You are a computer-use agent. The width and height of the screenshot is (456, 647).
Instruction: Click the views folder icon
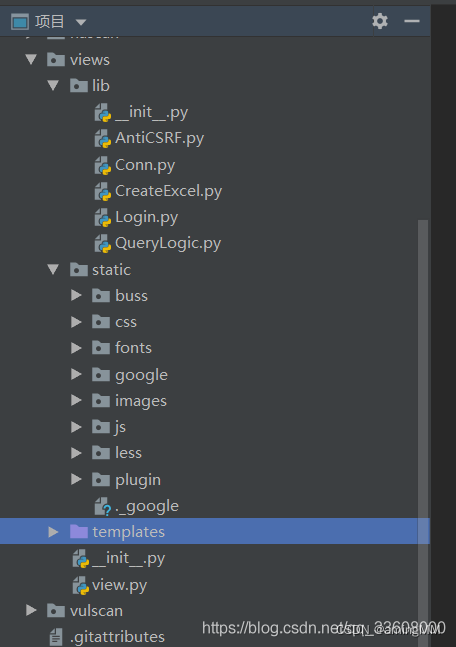click(56, 59)
